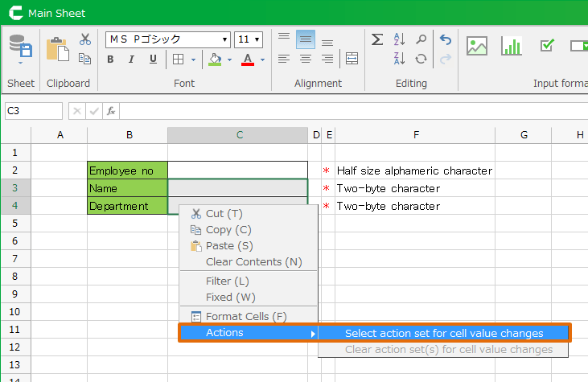588x382 pixels.
Task: Select column F header
Action: pos(415,135)
